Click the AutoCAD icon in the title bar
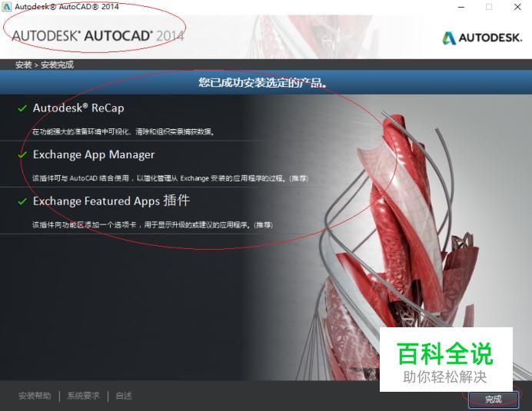This screenshot has width=532, height=411. click(7, 6)
